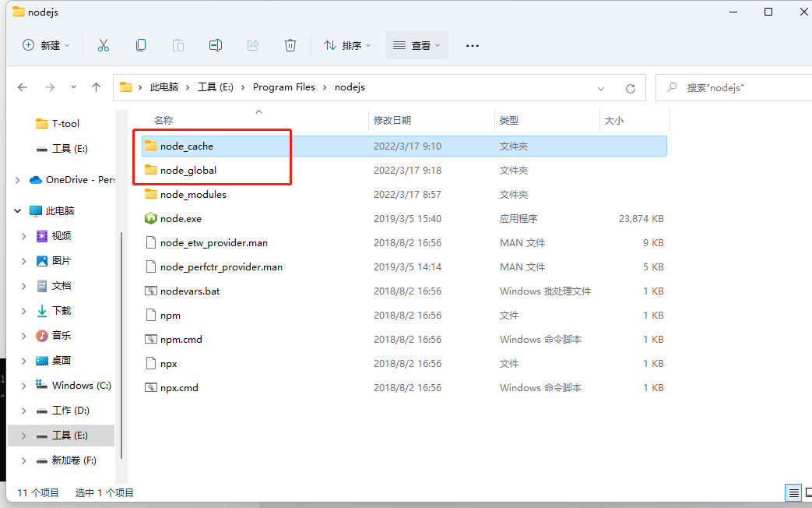Click 23,874 KB size of node.exe
Viewport: 812px width, 508px height.
pyautogui.click(x=641, y=218)
